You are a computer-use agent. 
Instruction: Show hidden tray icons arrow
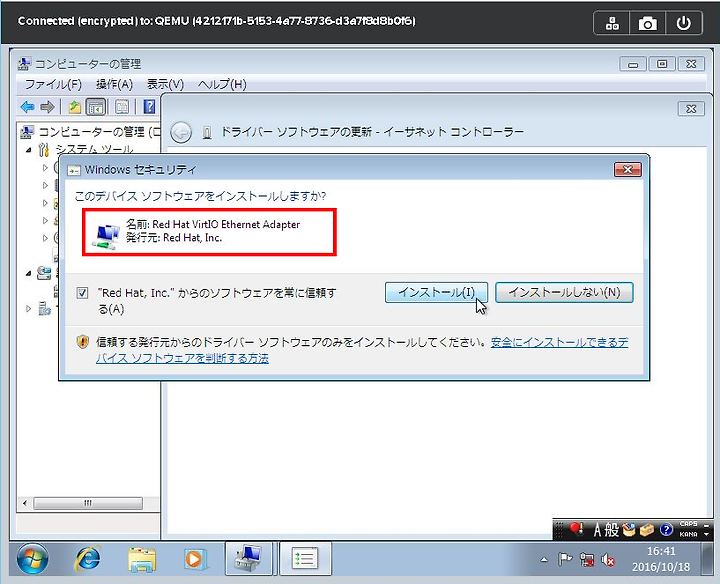point(544,560)
